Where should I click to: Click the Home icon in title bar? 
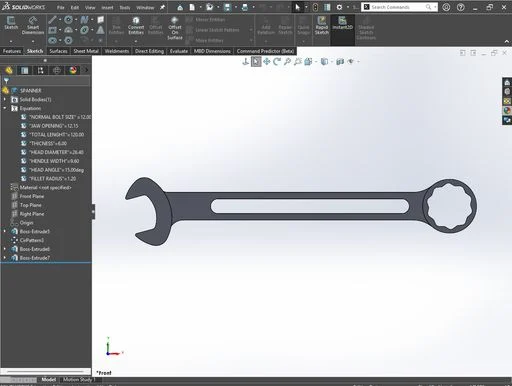[180, 7]
